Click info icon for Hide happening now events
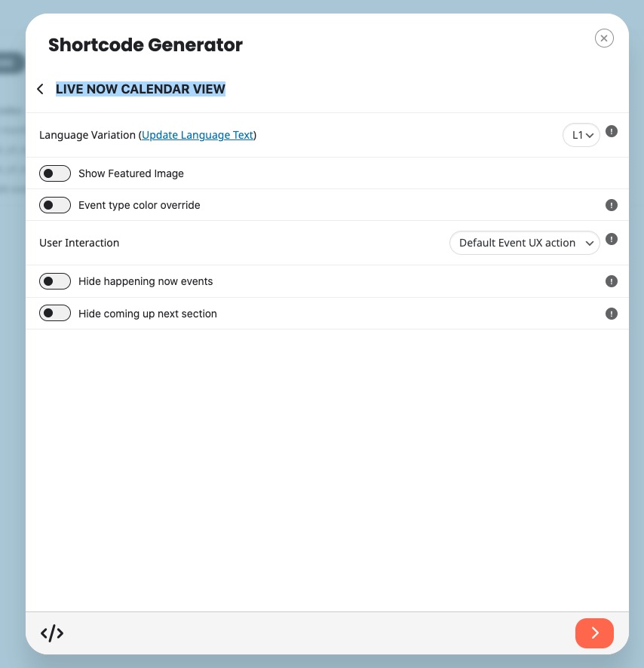This screenshot has height=668, width=644. (x=611, y=281)
